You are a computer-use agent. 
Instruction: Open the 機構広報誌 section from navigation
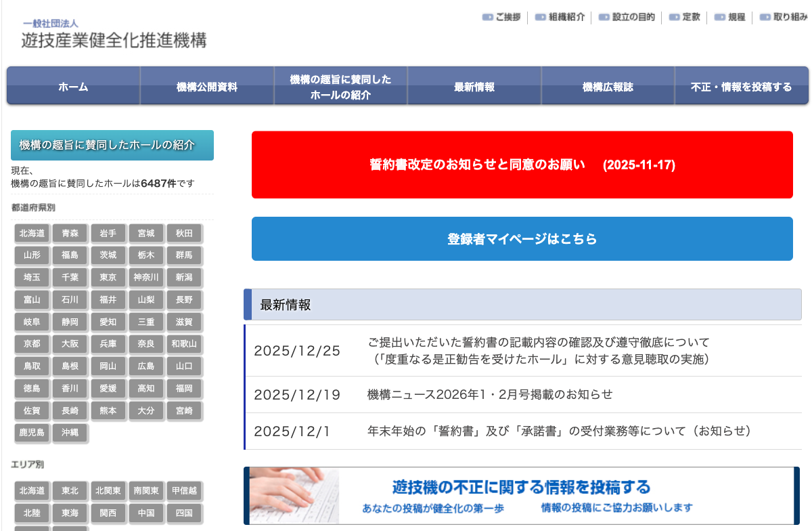click(x=607, y=86)
